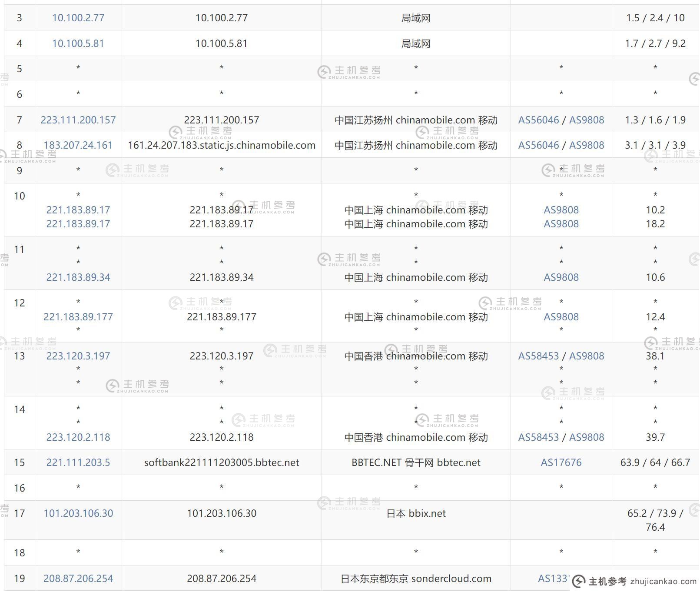Select 局域网 text in hop 4 row

pos(416,43)
